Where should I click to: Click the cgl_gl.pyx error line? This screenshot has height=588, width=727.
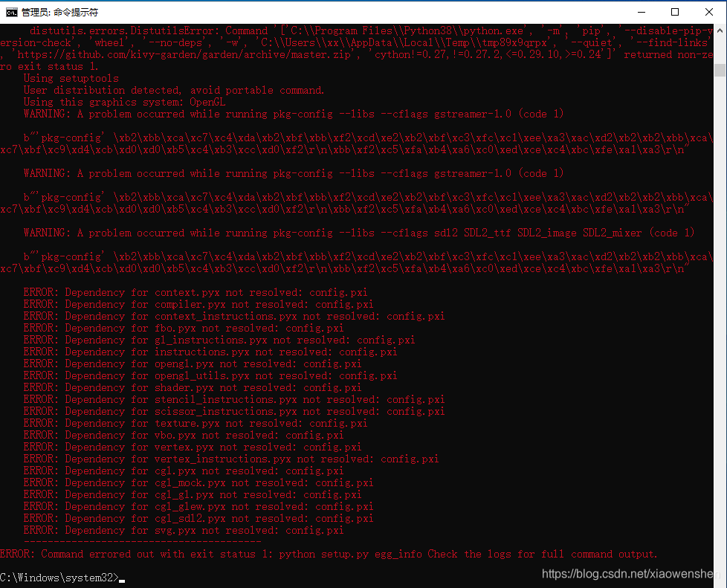[193, 495]
